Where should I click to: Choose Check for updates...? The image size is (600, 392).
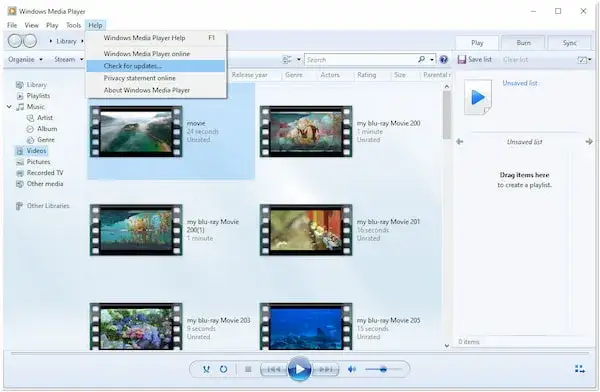pyautogui.click(x=156, y=66)
